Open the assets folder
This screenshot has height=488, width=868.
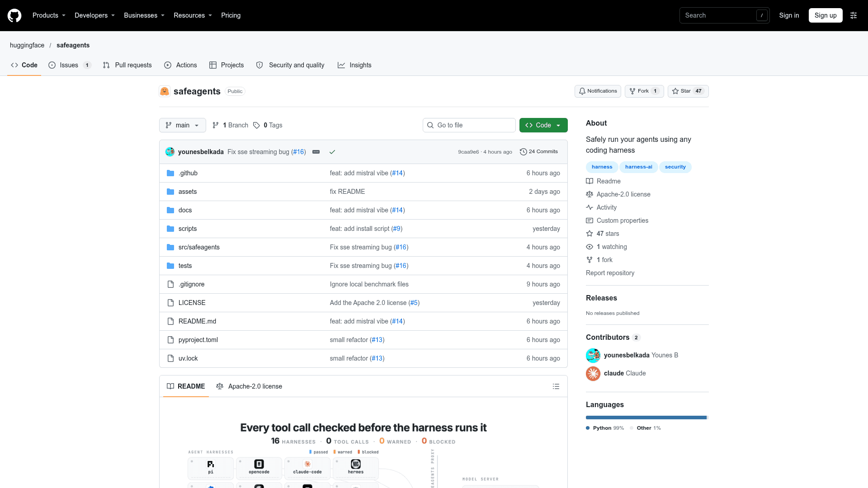coord(188,192)
